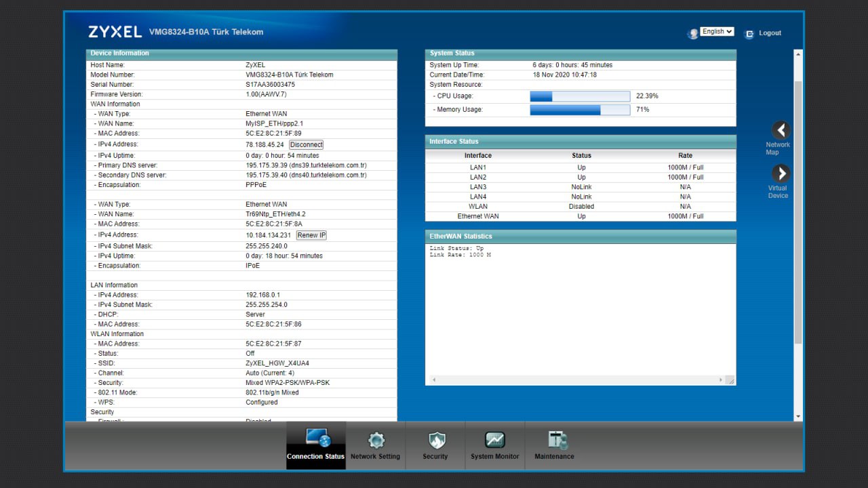
Task: Click the EtherWAN Statistics horizontal scrollbar right arrow
Action: pyautogui.click(x=720, y=380)
